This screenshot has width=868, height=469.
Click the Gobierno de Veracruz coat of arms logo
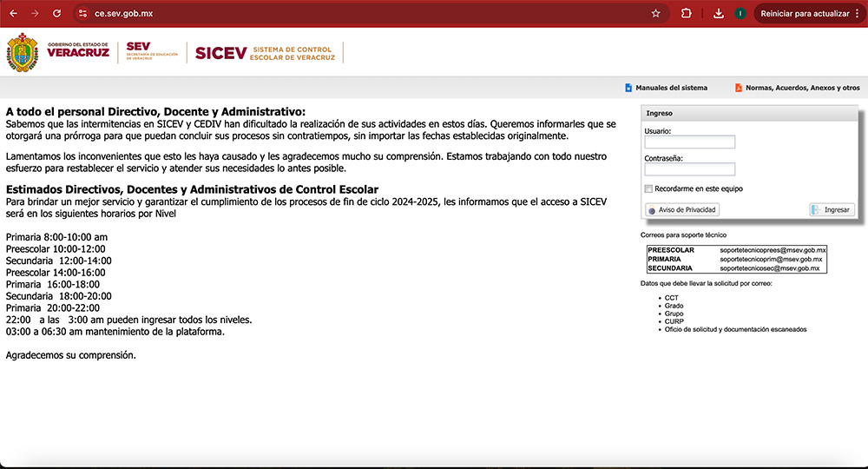coord(23,53)
